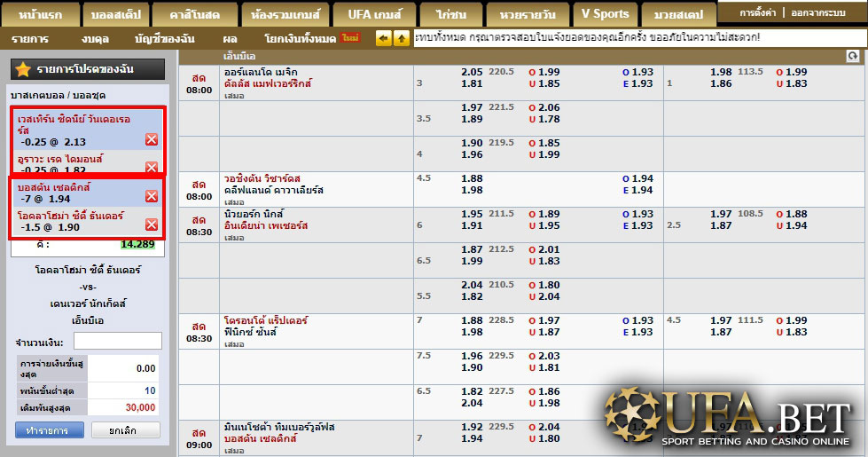Select team ดัลลัส แมฟเวอร์ริกส์ in the table
This screenshot has width=868, height=457.
tap(268, 83)
